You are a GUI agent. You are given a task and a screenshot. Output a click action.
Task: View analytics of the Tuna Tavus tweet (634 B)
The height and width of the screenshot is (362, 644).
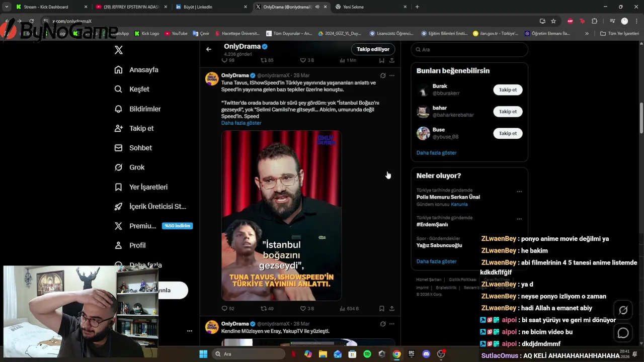pyautogui.click(x=349, y=308)
